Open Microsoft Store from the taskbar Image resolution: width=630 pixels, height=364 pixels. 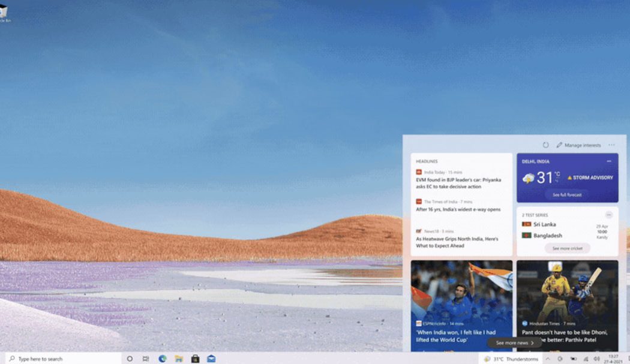coord(195,359)
